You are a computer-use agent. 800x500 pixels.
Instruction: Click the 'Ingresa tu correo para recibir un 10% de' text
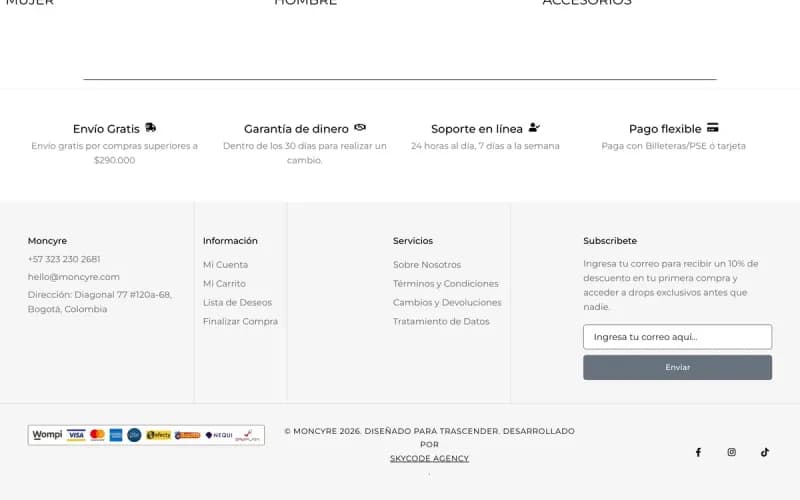coord(670,264)
